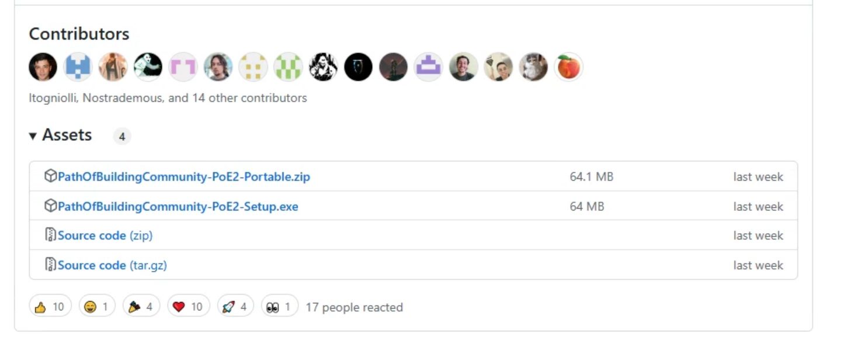
Task: Download PathOfBuildingCommunity-PoE2-Setup.exe
Action: 178,206
